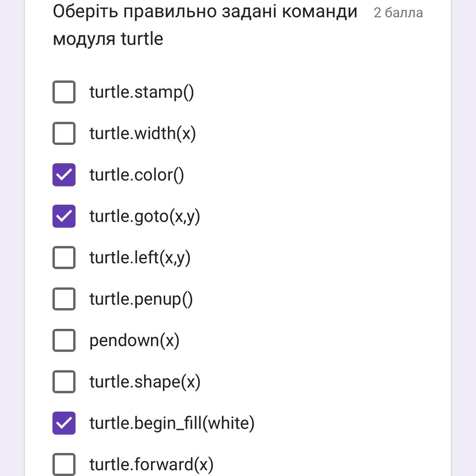Viewport: 476px width, 476px height.
Task: Select the turtle.stamp() option label
Action: coord(141,92)
